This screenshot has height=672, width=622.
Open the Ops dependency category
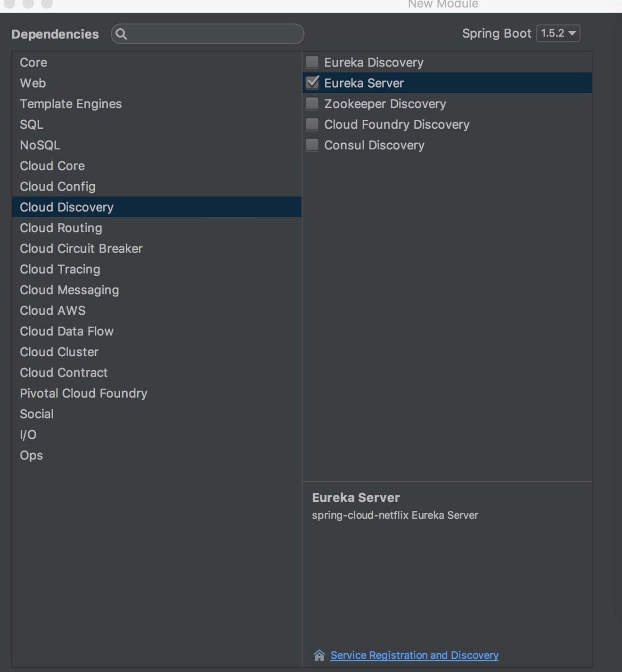pyautogui.click(x=31, y=456)
